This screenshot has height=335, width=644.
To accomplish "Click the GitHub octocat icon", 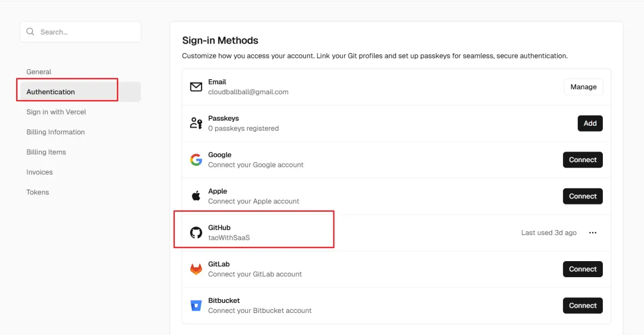I will coord(196,232).
